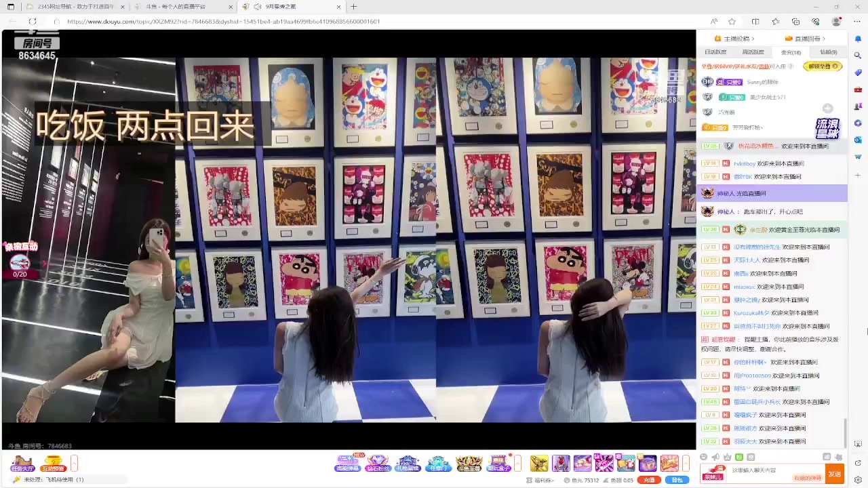868x488 pixels.
Task: Click username Kurozuka林夕 in chat
Action: (751, 313)
